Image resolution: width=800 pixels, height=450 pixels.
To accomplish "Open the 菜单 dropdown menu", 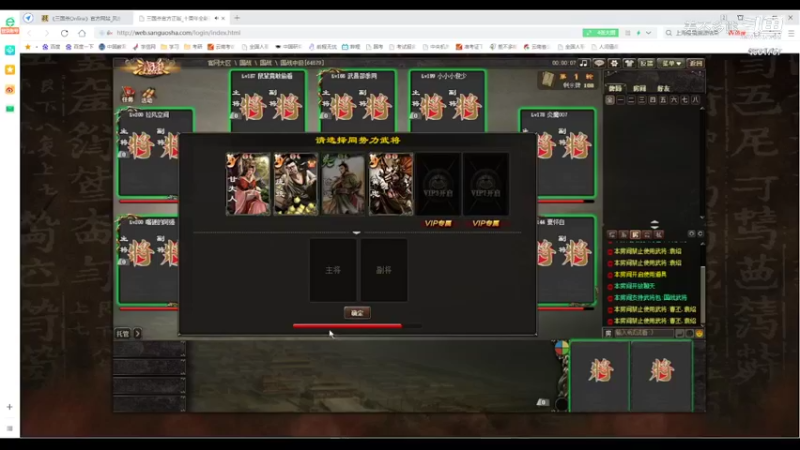I will [671, 63].
